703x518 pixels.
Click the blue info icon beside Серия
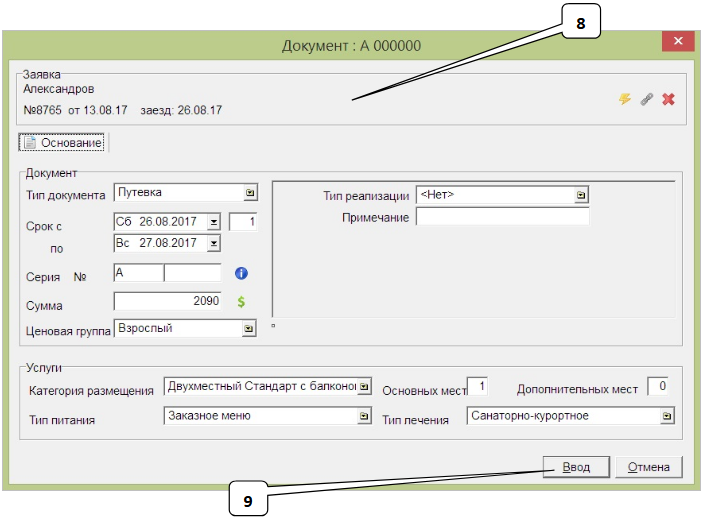click(x=241, y=273)
